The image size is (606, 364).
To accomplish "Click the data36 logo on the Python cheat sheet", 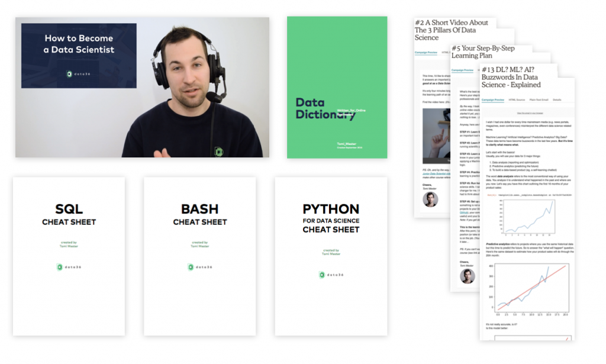I will 331,275.
